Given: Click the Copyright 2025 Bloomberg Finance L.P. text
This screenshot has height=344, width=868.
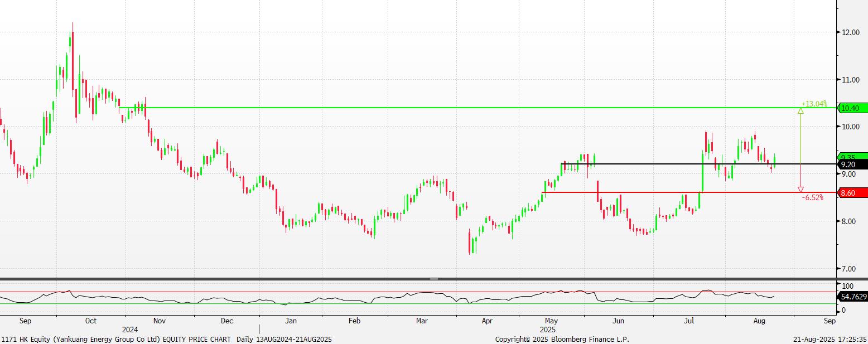Looking at the screenshot, I should pos(562,339).
